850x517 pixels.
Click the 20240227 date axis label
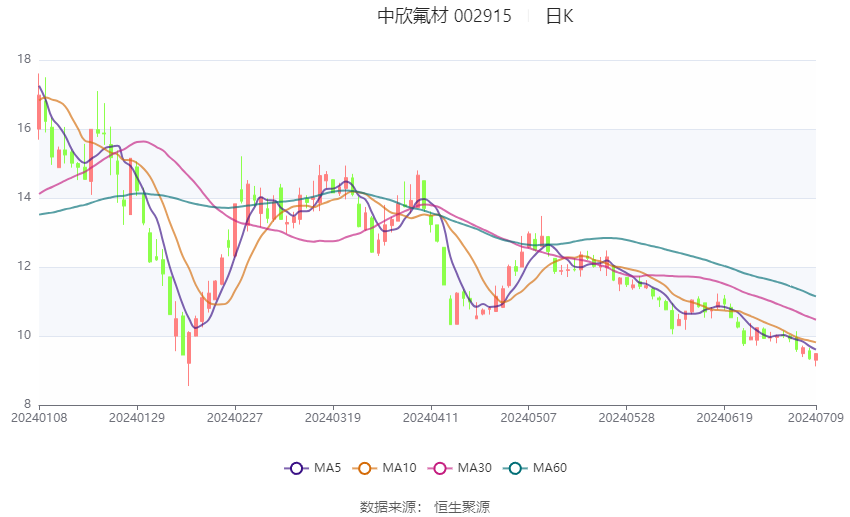pos(235,418)
